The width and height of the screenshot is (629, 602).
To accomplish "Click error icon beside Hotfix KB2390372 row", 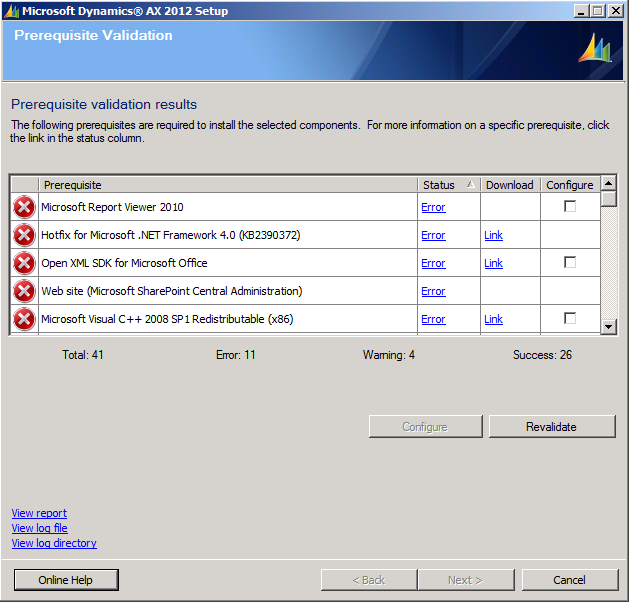I will tap(24, 235).
